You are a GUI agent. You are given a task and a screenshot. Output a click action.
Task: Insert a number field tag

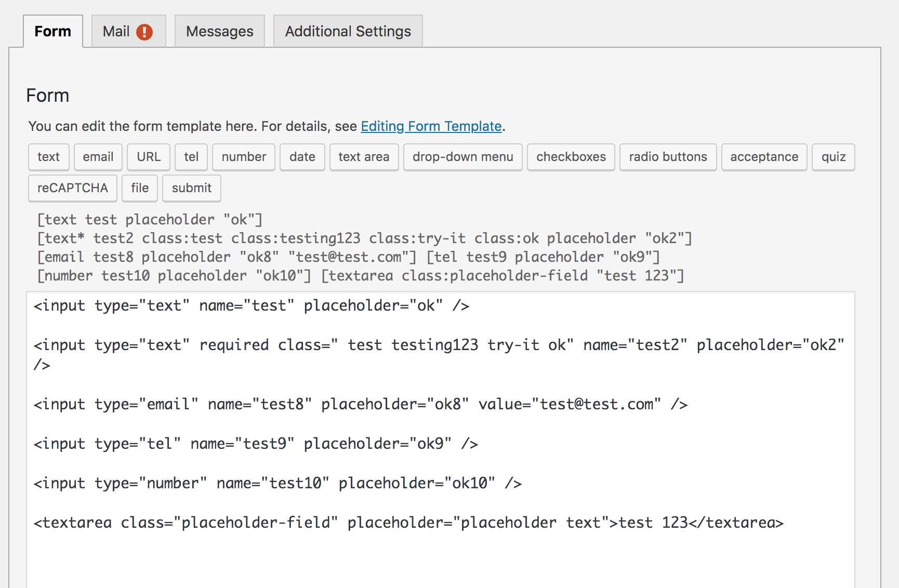[244, 157]
